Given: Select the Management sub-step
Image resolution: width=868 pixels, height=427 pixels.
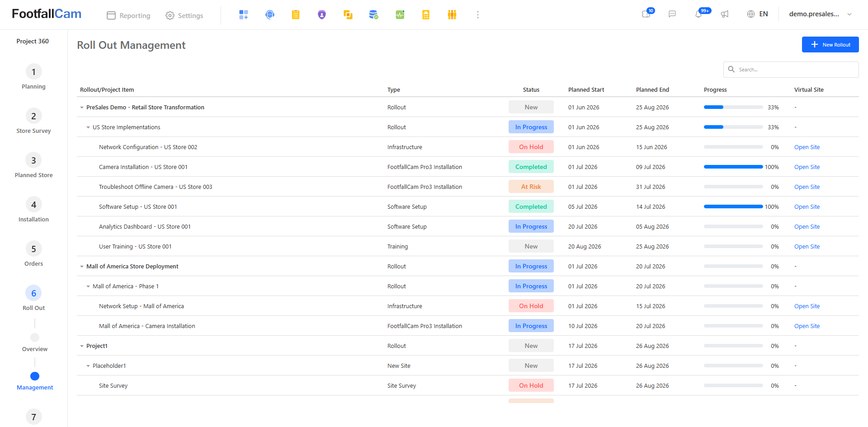Looking at the screenshot, I should pos(35,381).
